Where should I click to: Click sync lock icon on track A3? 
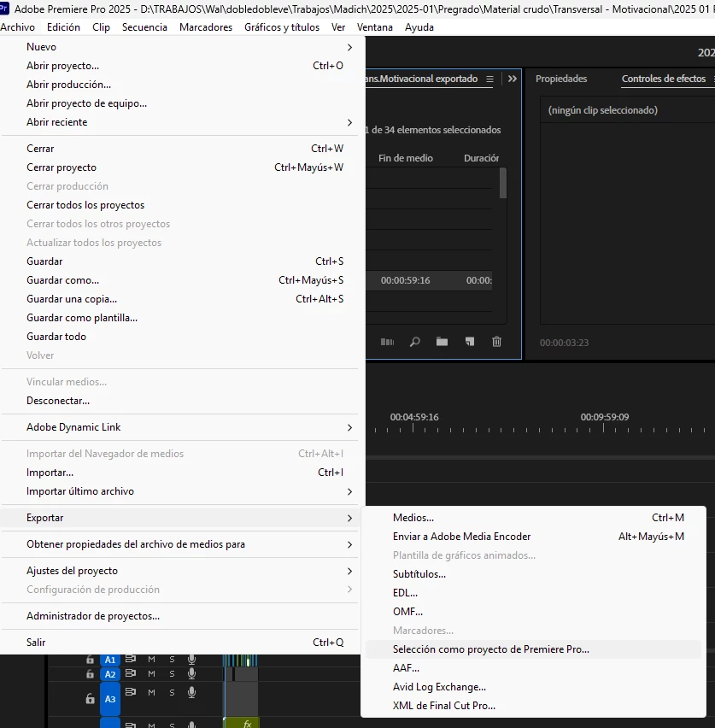tap(131, 692)
